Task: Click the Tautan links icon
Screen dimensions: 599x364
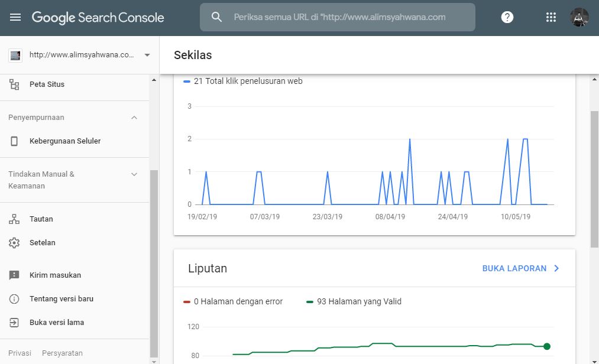Action: point(15,219)
